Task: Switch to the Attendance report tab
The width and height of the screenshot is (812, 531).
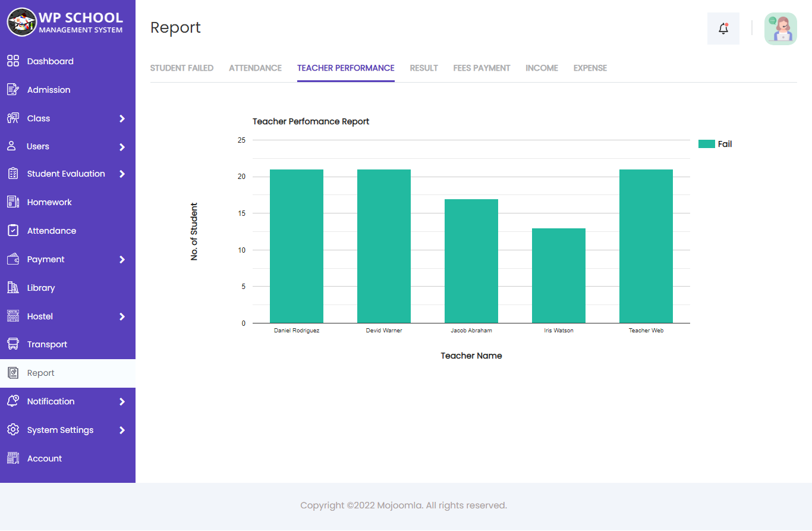Action: 255,68
